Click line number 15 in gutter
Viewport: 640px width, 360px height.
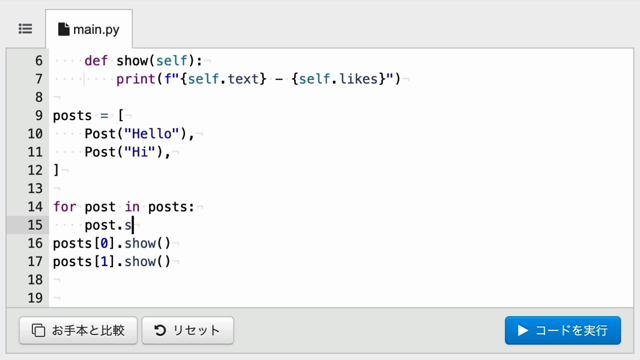tap(35, 225)
